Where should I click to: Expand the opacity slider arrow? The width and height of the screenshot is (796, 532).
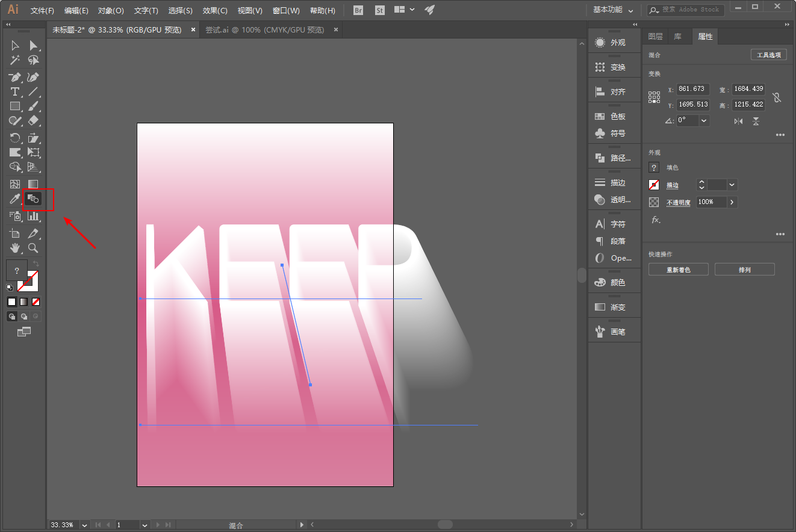click(x=732, y=202)
